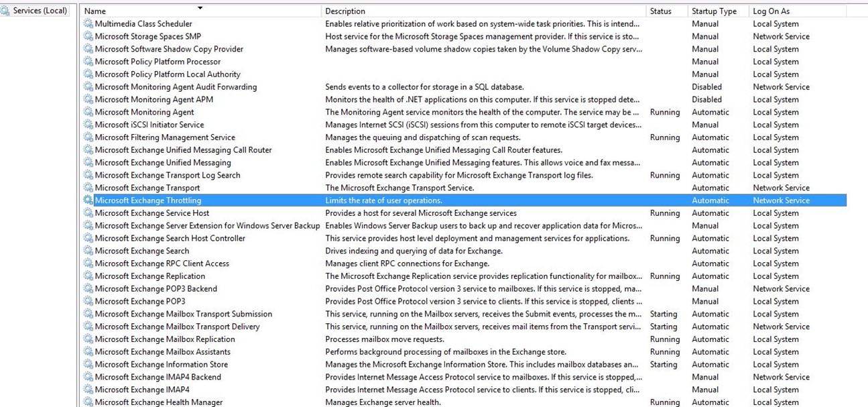Screen dimensions: 868x407
Task: Click the Starting status of Mailbox Transport Submission
Action: (x=664, y=314)
